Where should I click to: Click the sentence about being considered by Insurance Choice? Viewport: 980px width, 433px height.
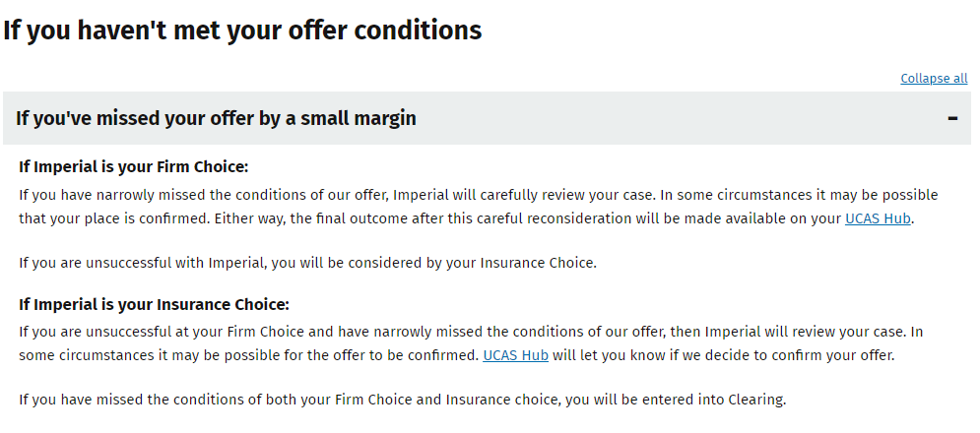point(307,263)
